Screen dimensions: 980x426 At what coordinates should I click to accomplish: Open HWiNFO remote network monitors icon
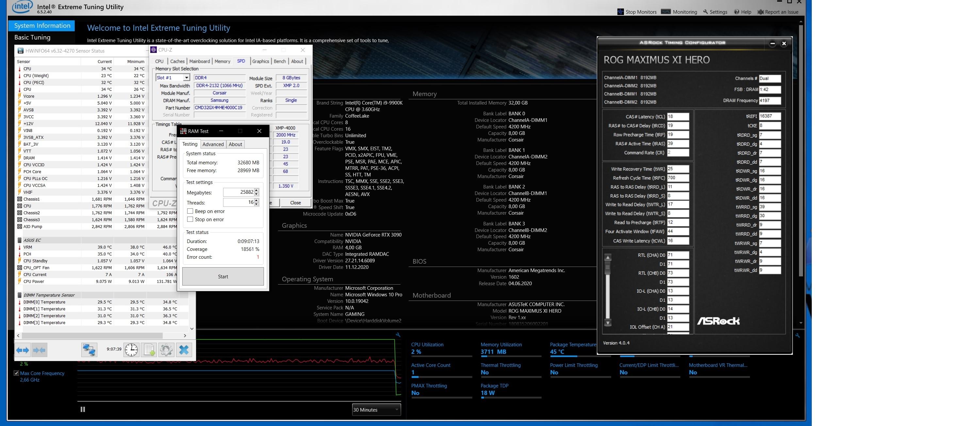click(90, 350)
